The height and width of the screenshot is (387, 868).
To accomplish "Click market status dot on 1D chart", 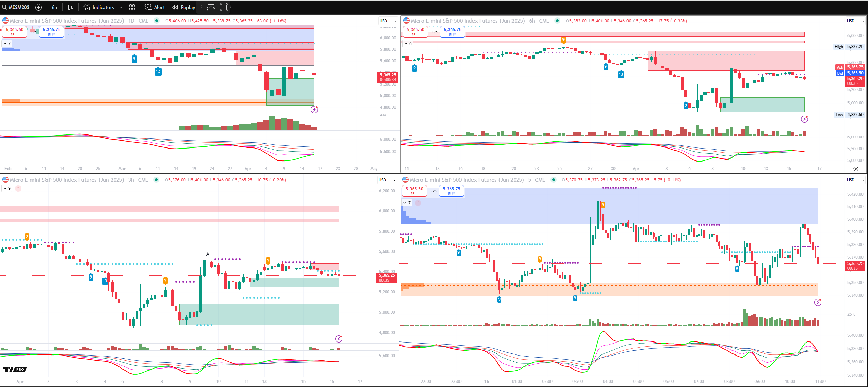I will coord(157,21).
